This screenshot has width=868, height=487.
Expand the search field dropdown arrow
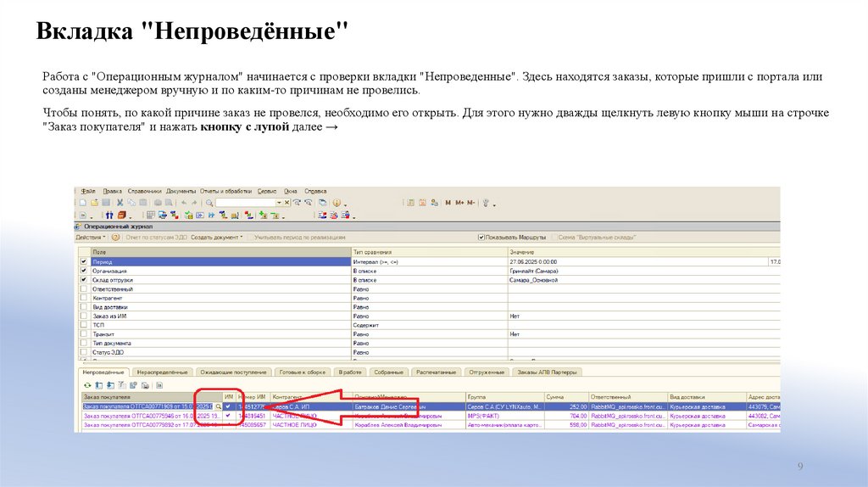[x=279, y=203]
